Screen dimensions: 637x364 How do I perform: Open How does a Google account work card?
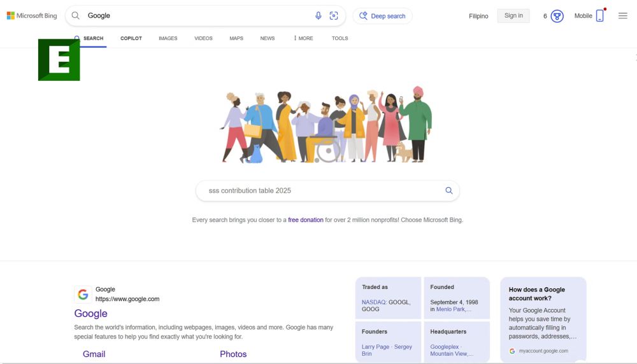(543, 319)
